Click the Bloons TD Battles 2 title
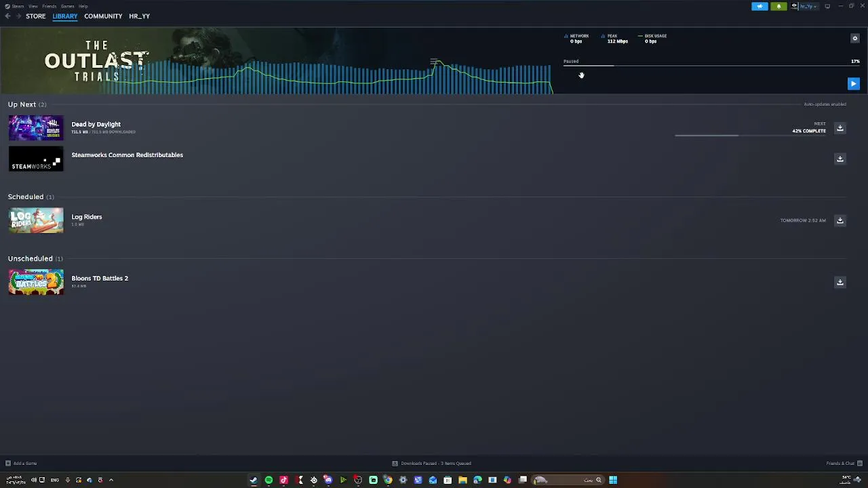 click(99, 279)
